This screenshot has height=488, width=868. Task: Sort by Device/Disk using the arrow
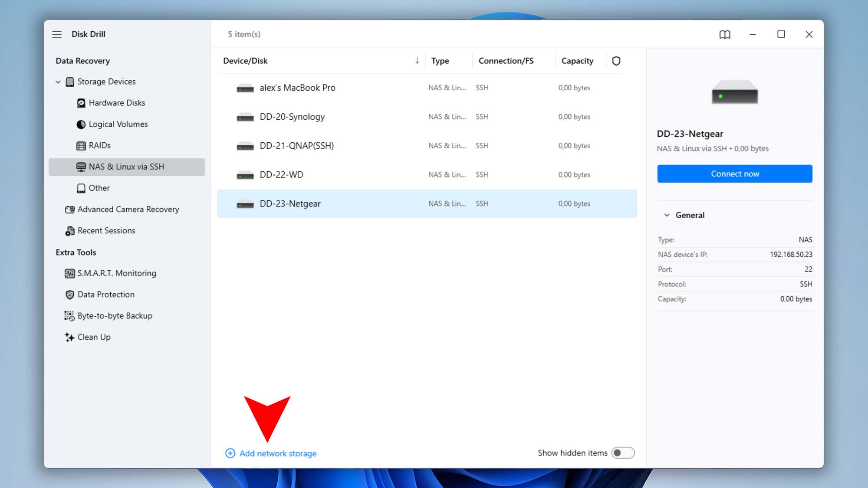(x=417, y=61)
